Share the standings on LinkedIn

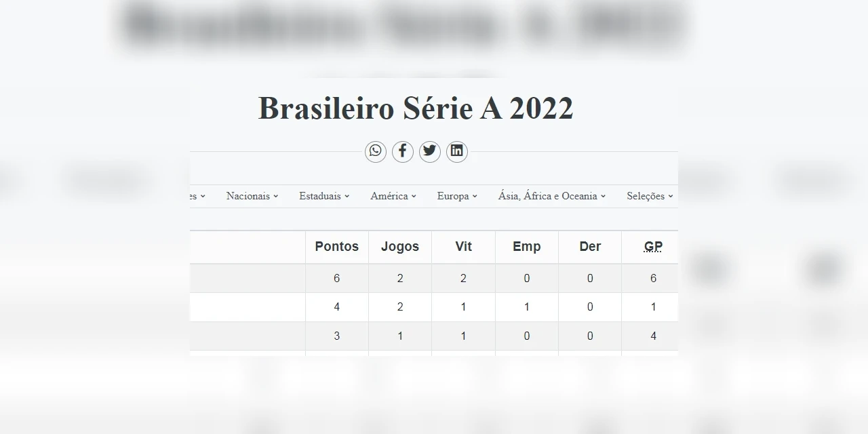coord(456,151)
